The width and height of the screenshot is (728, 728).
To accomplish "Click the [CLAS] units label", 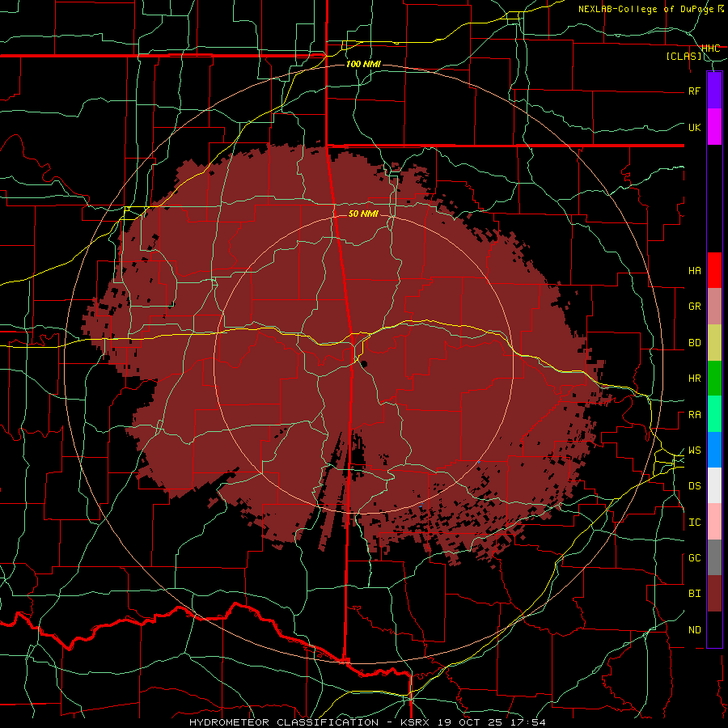I will pyautogui.click(x=684, y=57).
